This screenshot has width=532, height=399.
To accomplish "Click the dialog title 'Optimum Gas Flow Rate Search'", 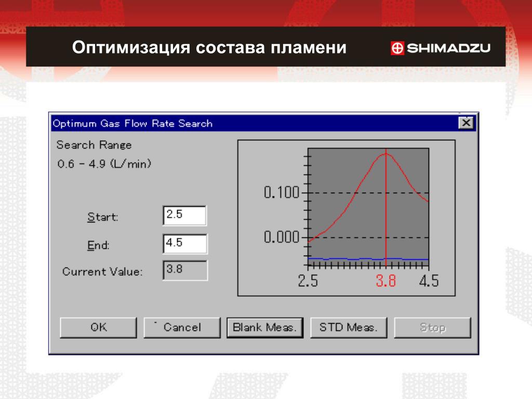I will coord(132,124).
